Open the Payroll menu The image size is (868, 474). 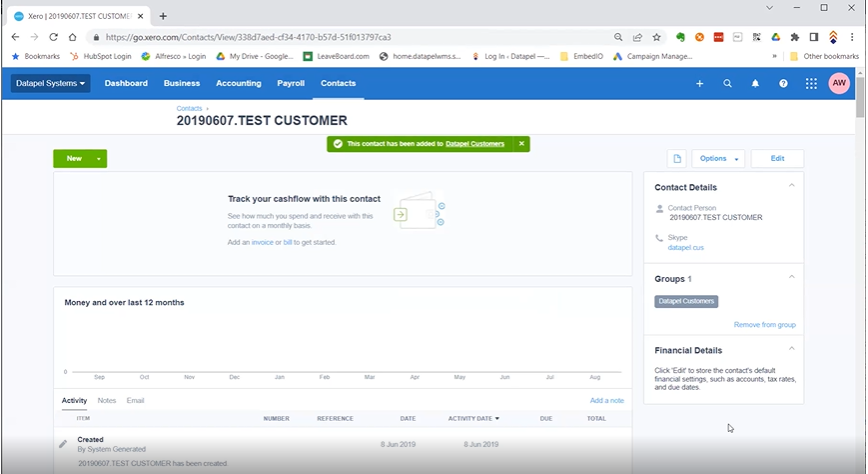(291, 84)
